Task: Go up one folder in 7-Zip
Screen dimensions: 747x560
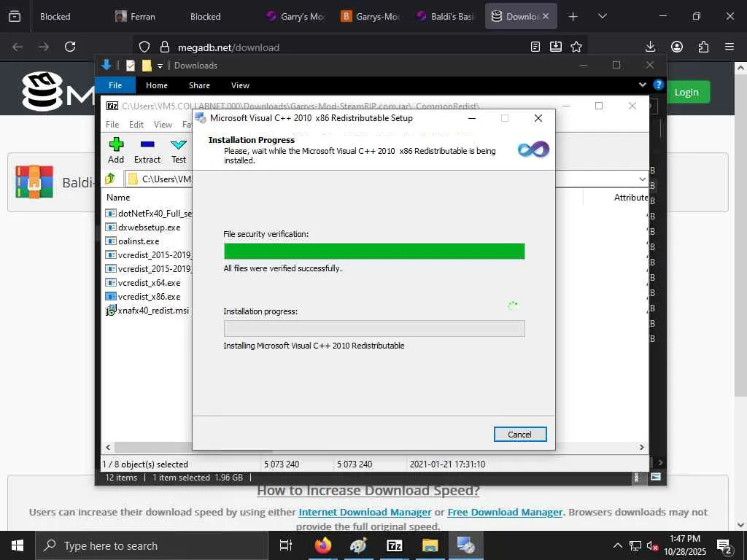Action: pos(110,179)
